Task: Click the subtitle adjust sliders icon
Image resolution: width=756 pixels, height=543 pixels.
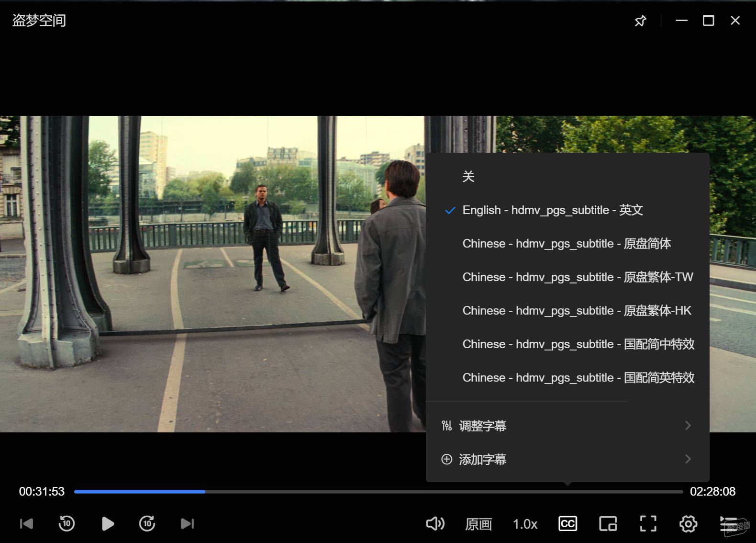Action: pos(446,426)
